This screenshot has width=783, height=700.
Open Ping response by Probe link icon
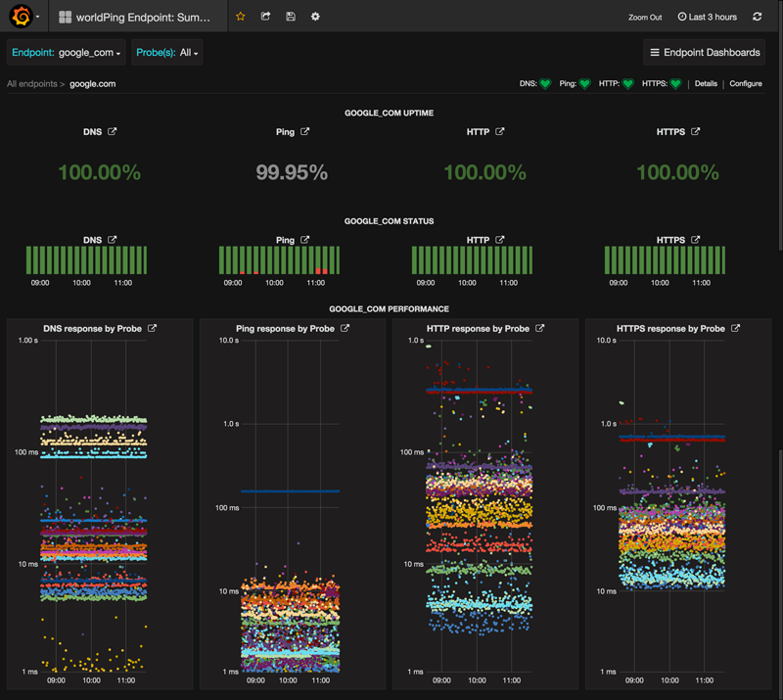(x=345, y=328)
